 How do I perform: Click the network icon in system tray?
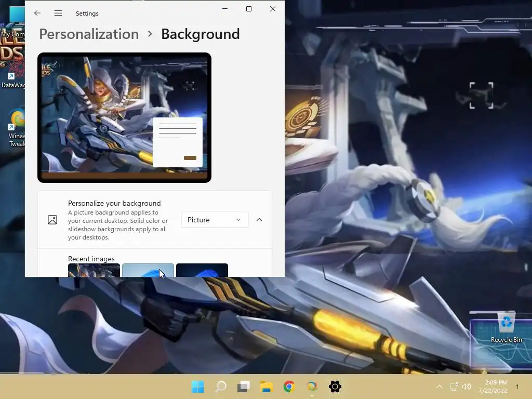click(454, 387)
